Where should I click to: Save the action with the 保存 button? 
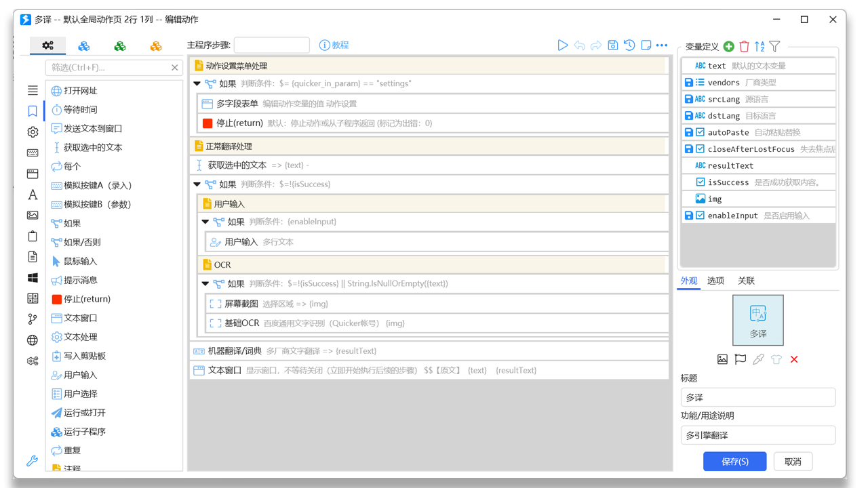pos(734,461)
